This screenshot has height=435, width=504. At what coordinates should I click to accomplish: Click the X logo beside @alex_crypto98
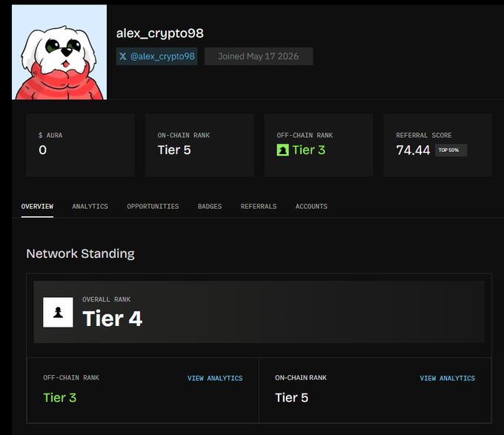[122, 56]
